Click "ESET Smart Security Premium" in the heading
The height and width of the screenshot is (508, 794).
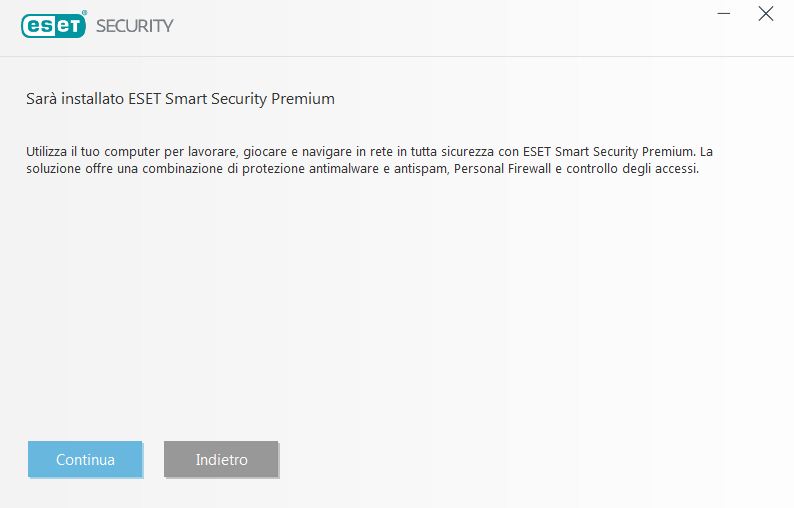(231, 99)
